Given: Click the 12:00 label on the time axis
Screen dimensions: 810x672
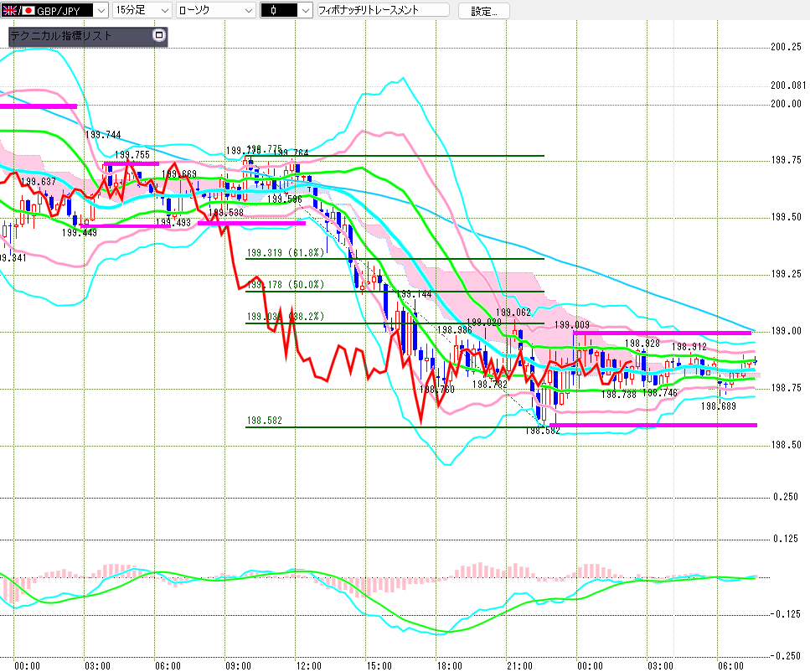Looking at the screenshot, I should click(309, 665).
